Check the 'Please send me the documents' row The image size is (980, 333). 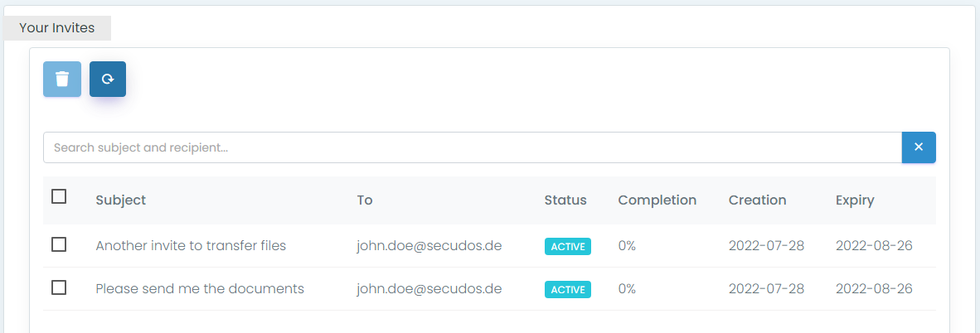(59, 288)
